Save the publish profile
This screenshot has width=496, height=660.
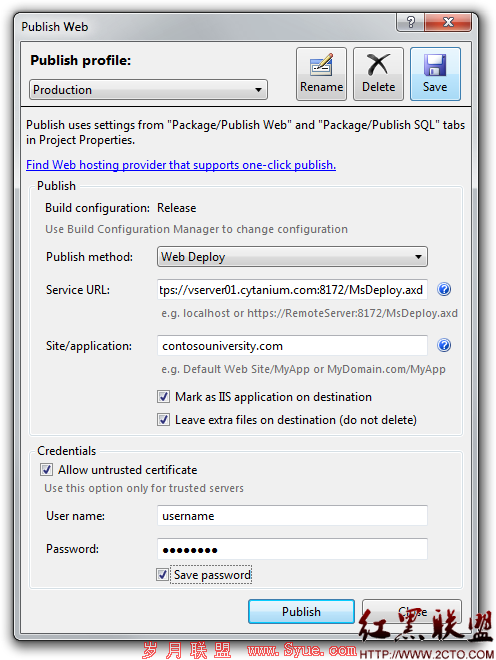(435, 74)
